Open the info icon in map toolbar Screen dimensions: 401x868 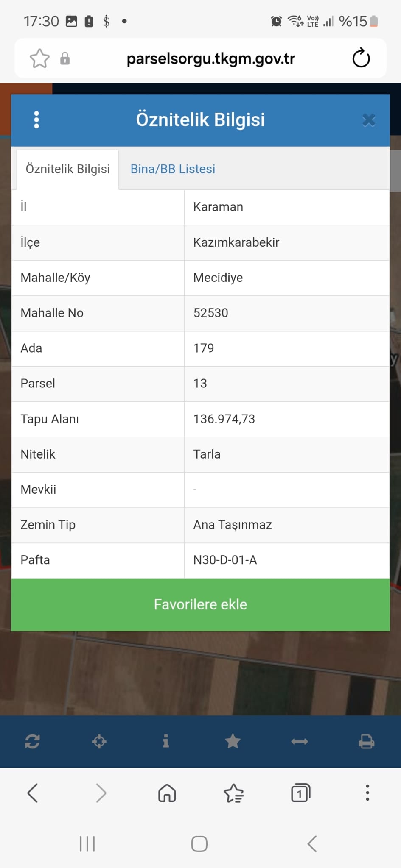click(x=166, y=741)
